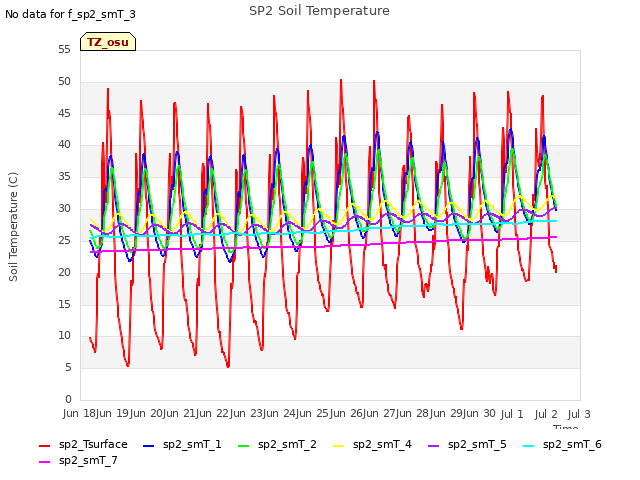Screen dimensions: 640x480
Task: Select the sp2_smT_1 legend entry
Action: click(182, 444)
